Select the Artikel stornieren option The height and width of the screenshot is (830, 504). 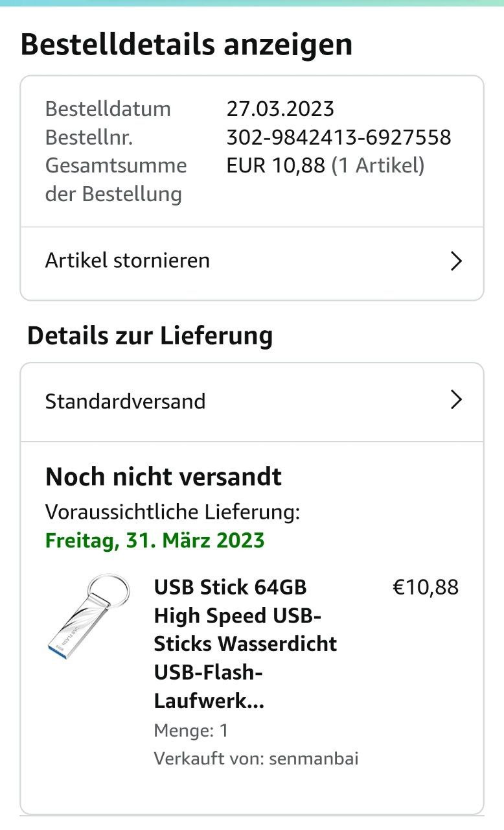click(x=128, y=261)
